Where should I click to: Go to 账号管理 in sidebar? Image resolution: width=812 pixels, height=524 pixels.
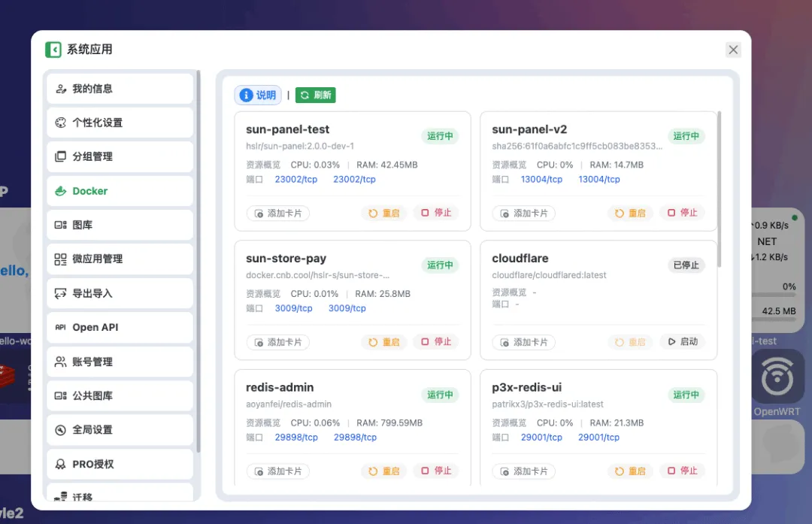(x=120, y=362)
